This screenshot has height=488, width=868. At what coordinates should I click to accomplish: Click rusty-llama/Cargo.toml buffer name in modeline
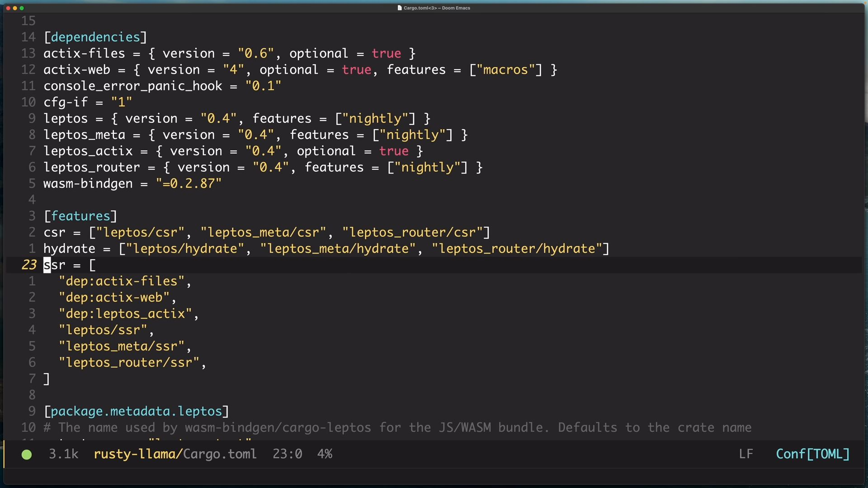click(x=175, y=454)
